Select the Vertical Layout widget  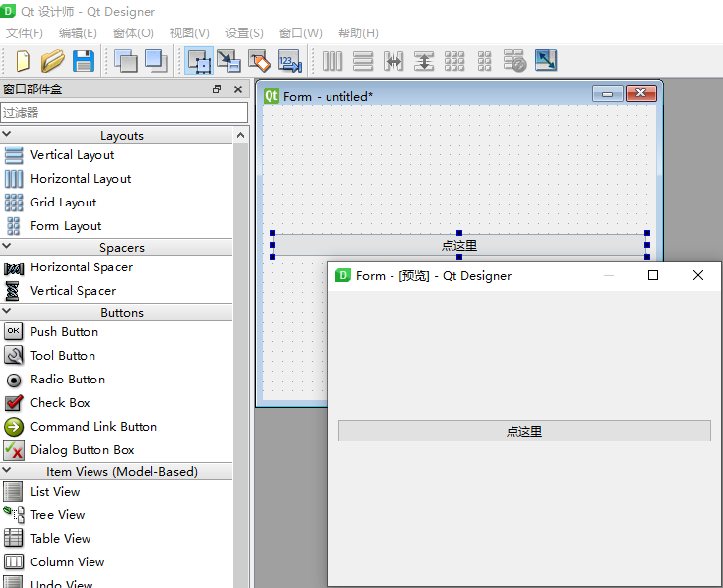(117, 155)
